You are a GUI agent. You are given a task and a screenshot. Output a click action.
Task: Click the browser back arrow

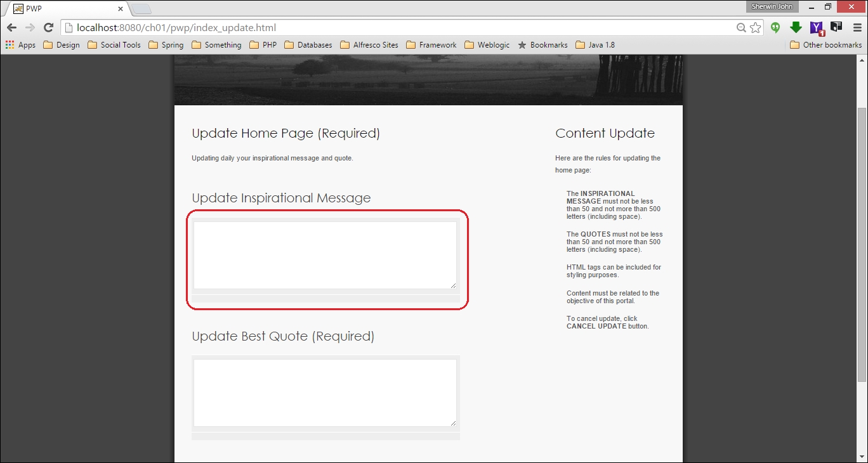coord(11,28)
